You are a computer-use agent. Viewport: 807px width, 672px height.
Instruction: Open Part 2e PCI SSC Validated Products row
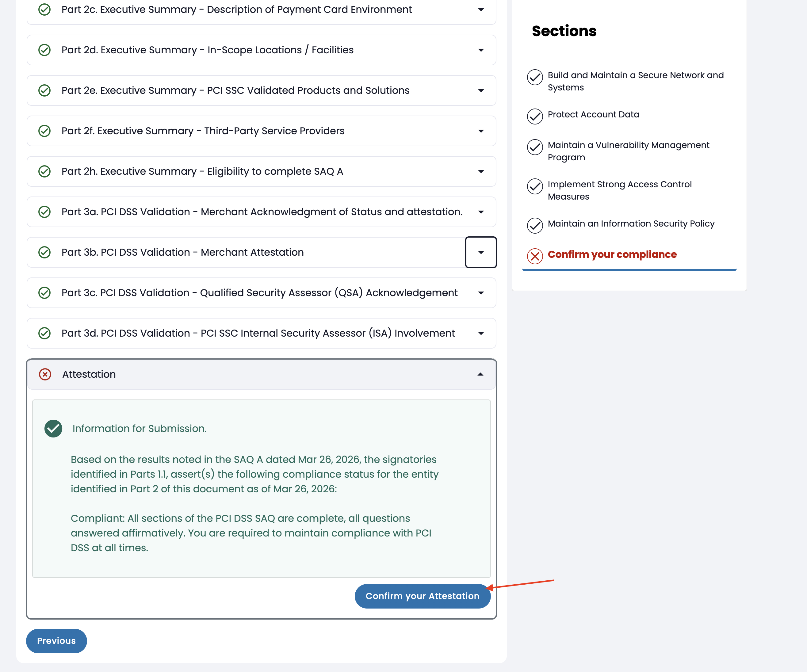pos(235,91)
